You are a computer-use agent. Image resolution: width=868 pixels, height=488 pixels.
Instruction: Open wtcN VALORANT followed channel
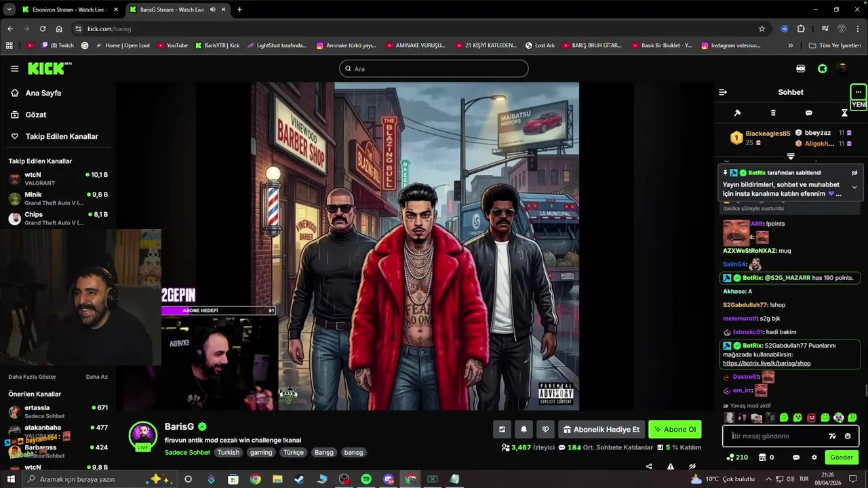[58, 179]
